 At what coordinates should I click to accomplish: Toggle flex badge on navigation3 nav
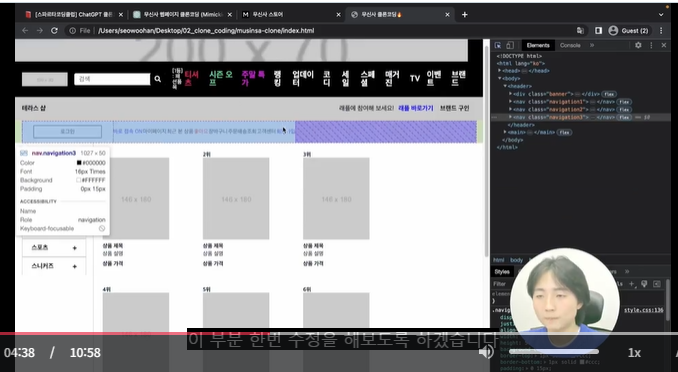[624, 117]
